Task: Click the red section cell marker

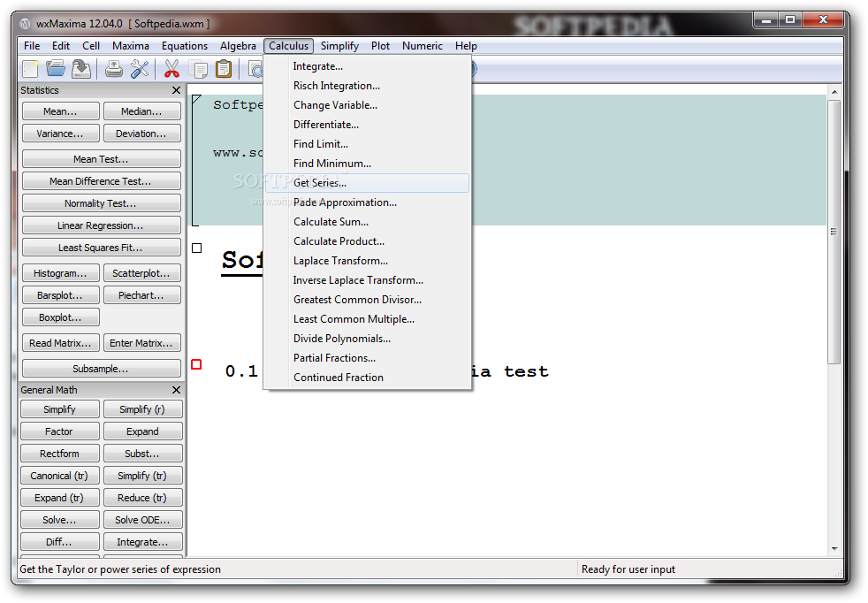Action: coord(196,364)
